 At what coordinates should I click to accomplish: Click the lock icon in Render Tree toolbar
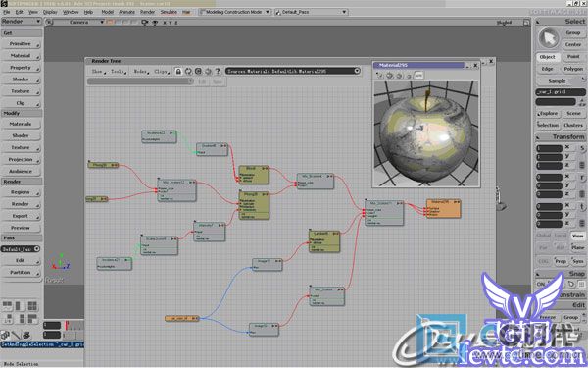click(x=178, y=71)
